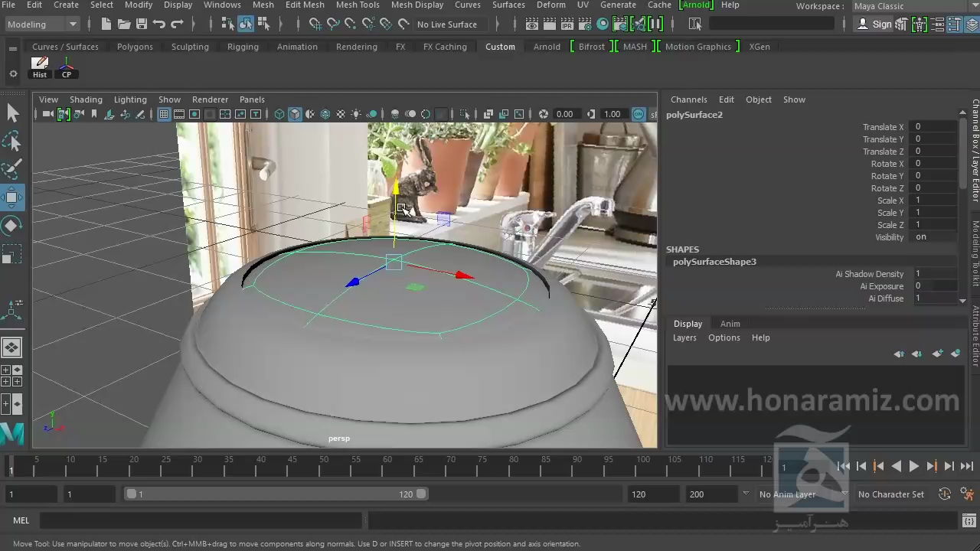The height and width of the screenshot is (551, 980).
Task: Click the Channel Box vertical scrollbar
Action: coord(962,153)
